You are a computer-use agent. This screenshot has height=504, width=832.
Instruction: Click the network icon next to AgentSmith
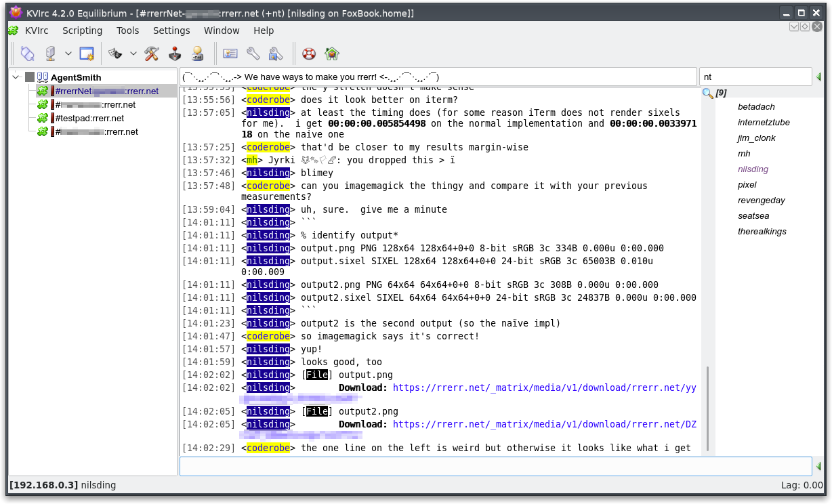point(42,77)
